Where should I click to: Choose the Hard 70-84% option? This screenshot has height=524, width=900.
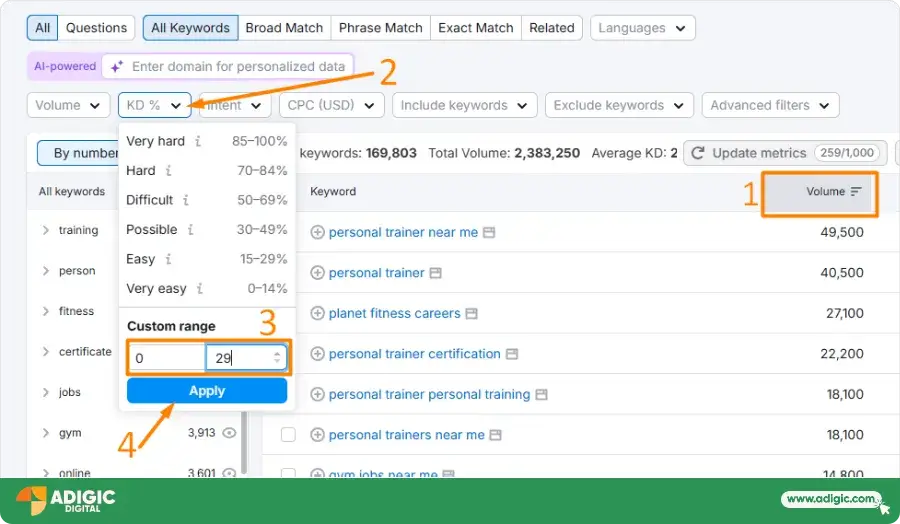(207, 170)
